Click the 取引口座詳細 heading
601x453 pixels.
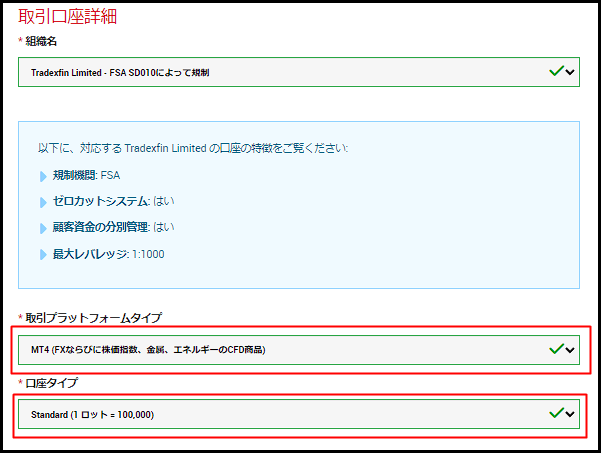pyautogui.click(x=67, y=16)
